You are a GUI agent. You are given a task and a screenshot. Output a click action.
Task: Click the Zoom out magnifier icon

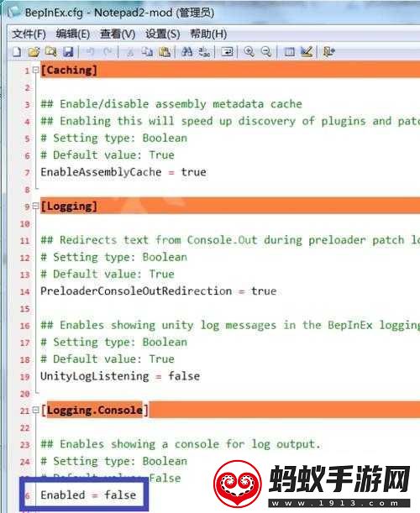pos(266,52)
